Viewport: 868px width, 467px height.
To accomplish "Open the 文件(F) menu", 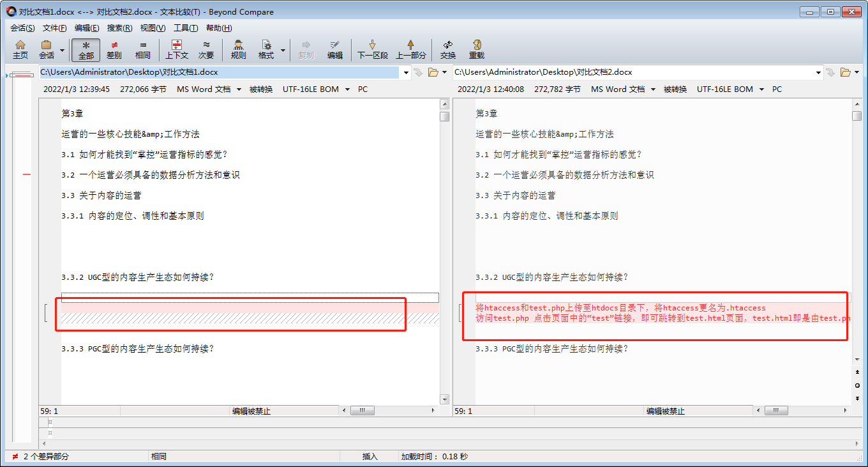I will pos(55,28).
